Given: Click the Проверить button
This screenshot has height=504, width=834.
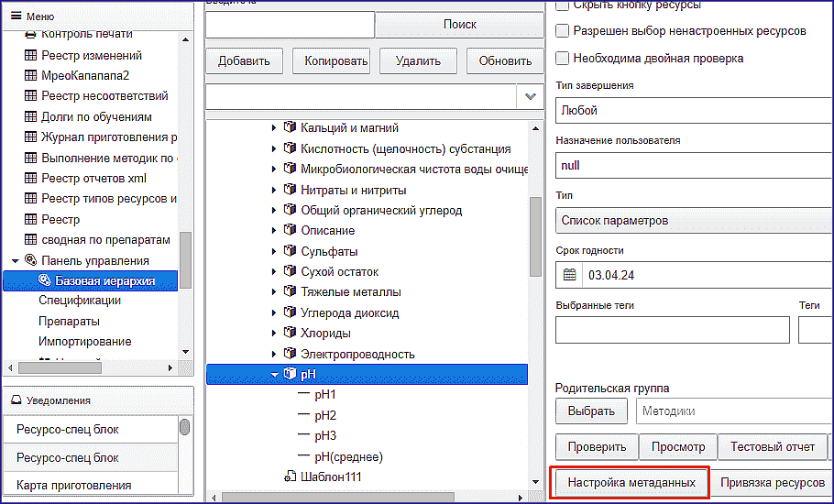Looking at the screenshot, I should pyautogui.click(x=597, y=446).
